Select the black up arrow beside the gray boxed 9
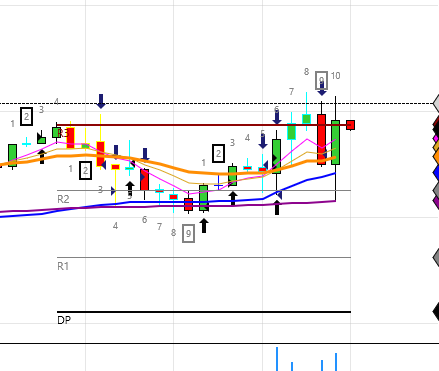The width and height of the screenshot is (439, 371). 204,226
